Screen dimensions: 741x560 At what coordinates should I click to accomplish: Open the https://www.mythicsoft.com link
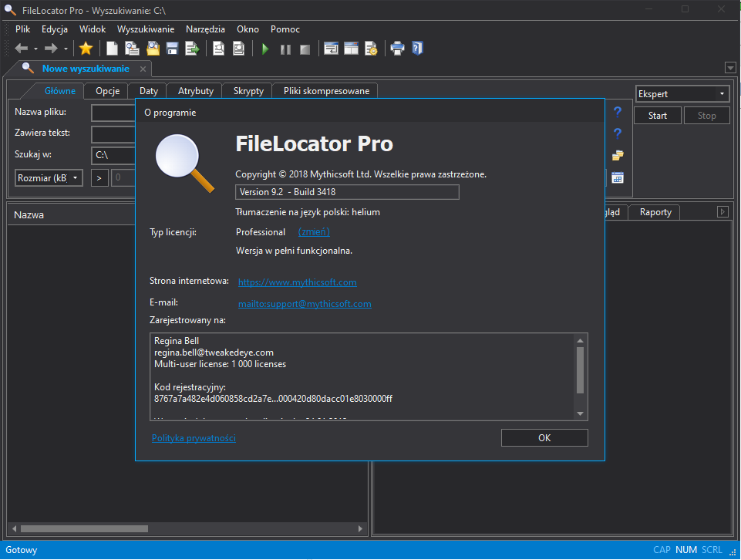298,282
